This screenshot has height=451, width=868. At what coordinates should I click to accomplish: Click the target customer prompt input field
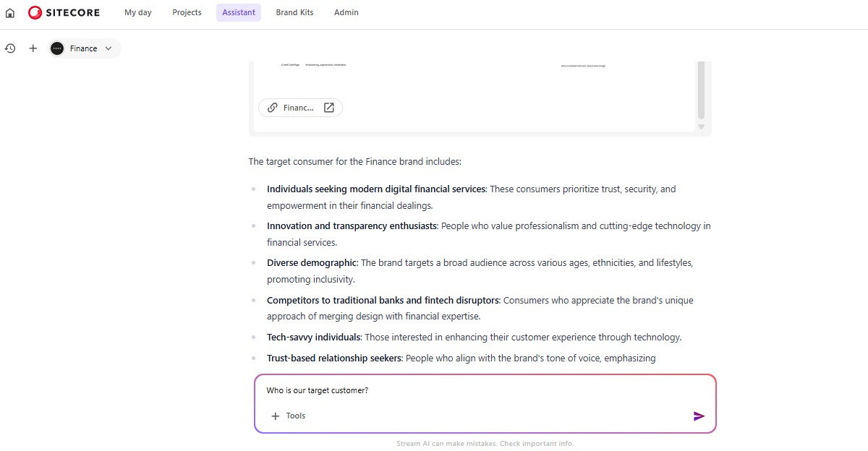click(x=477, y=391)
